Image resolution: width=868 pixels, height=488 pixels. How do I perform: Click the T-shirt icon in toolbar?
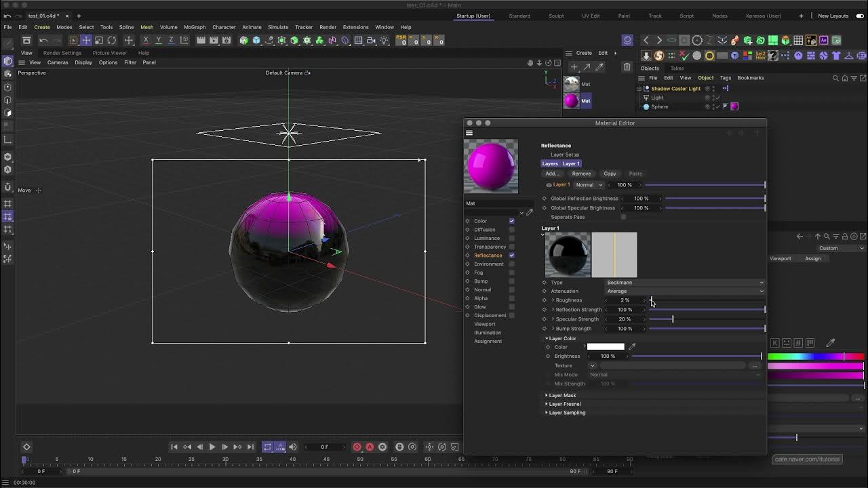[836, 56]
